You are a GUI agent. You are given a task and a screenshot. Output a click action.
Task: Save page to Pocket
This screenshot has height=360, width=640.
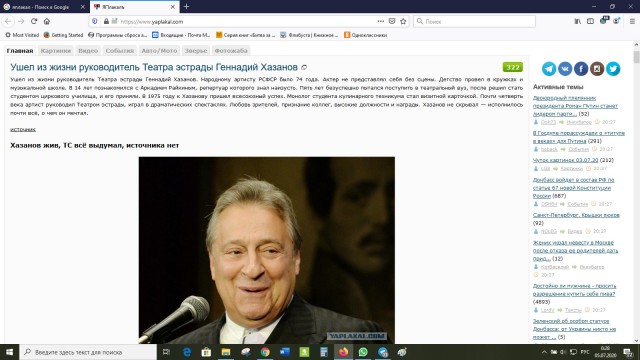(x=392, y=21)
